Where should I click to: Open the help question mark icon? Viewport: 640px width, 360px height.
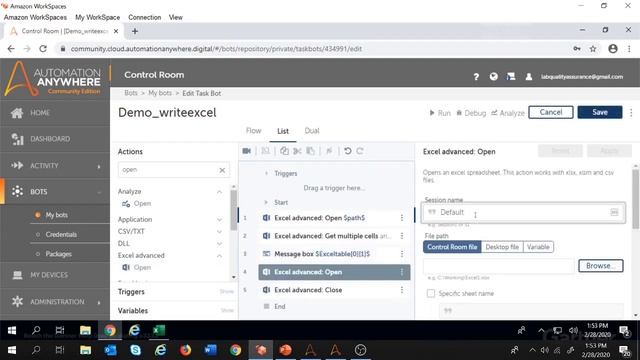[x=476, y=77]
